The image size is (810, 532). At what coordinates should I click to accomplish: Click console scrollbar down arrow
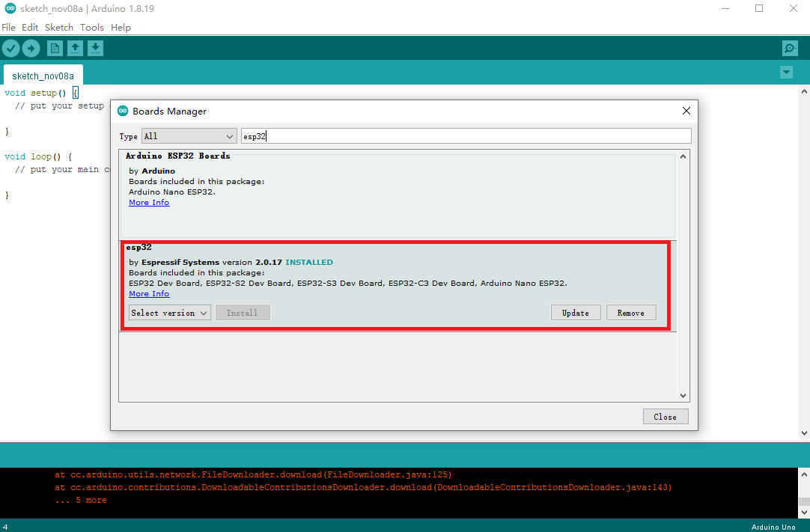[x=804, y=513]
